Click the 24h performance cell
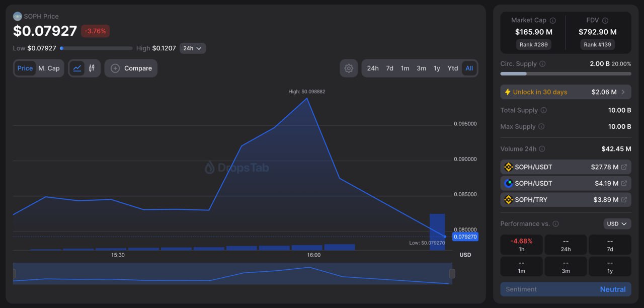The width and height of the screenshot is (644, 308). (566, 244)
